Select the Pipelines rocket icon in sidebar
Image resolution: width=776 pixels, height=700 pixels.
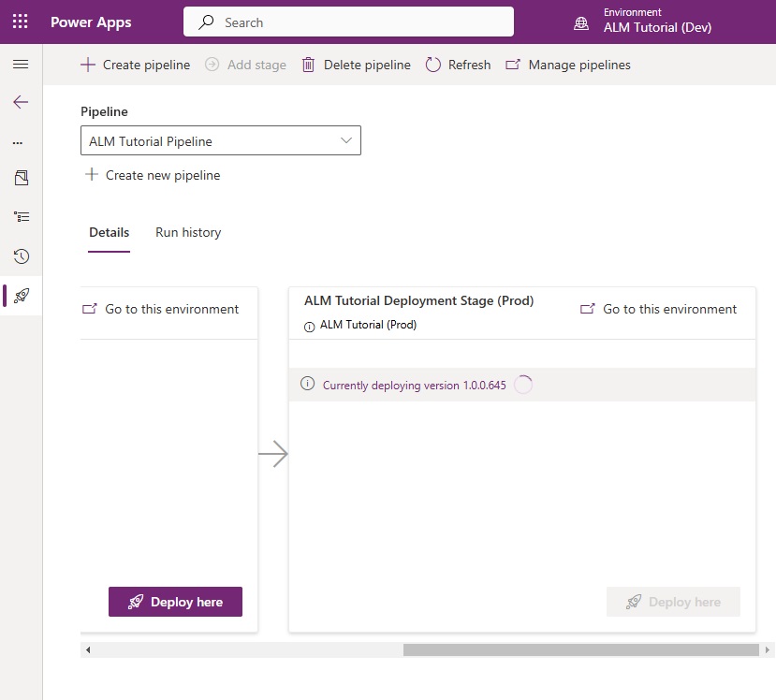tap(22, 296)
